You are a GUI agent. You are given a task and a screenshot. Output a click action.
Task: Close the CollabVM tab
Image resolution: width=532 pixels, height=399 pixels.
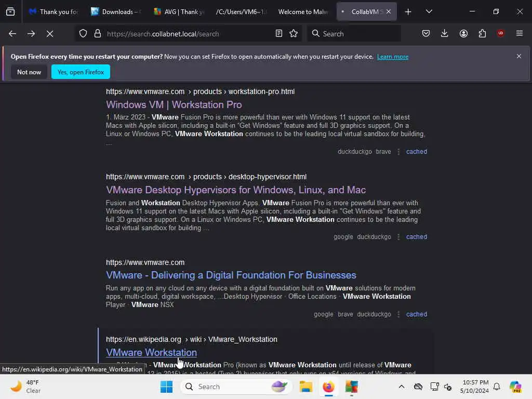pos(389,11)
